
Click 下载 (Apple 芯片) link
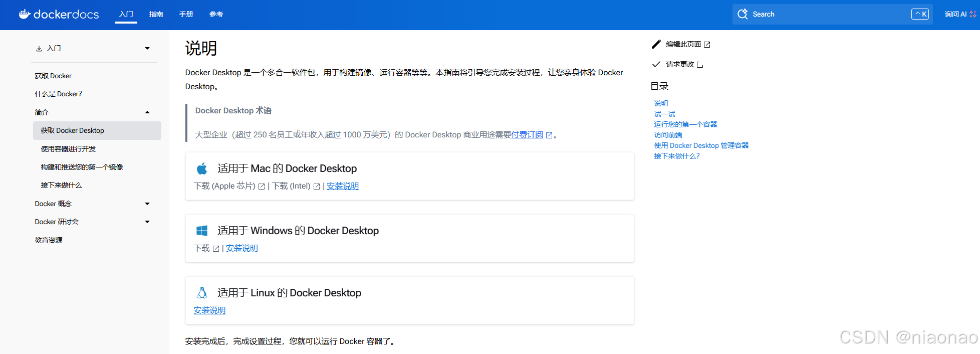pos(224,186)
